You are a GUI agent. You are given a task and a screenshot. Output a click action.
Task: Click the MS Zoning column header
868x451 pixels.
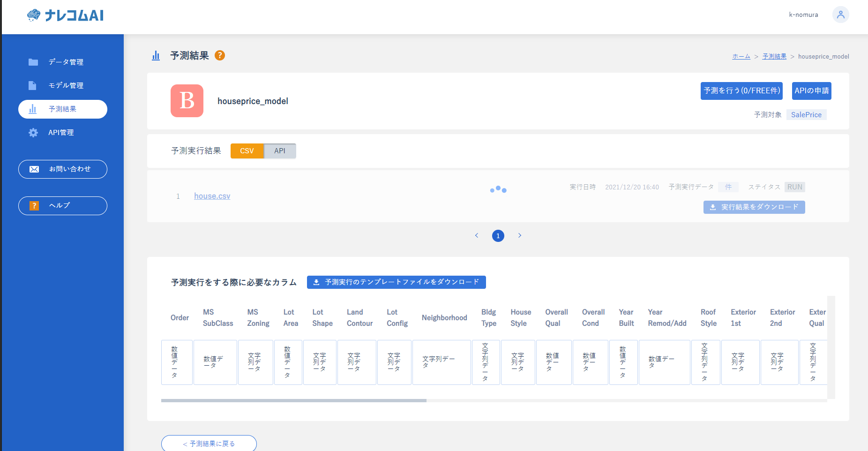(x=258, y=318)
